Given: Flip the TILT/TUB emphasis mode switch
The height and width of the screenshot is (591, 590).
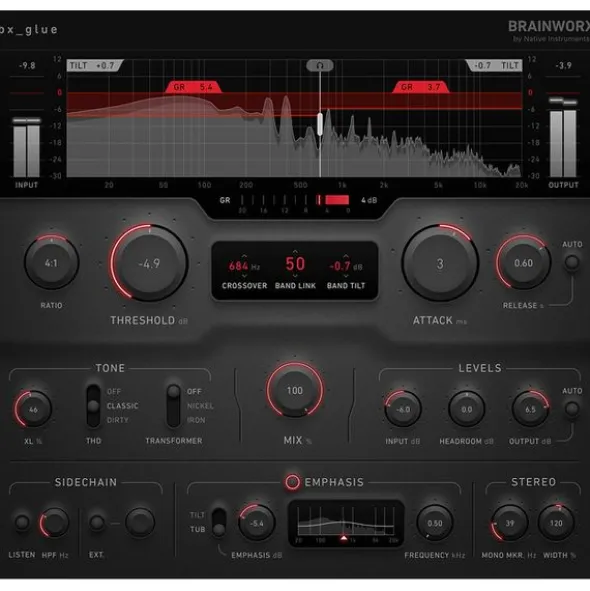Looking at the screenshot, I should pos(219,522).
